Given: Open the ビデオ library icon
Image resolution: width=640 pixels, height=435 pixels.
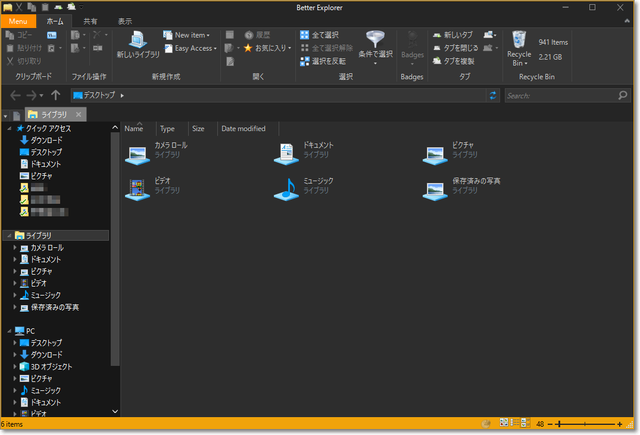Looking at the screenshot, I should pyautogui.click(x=136, y=187).
